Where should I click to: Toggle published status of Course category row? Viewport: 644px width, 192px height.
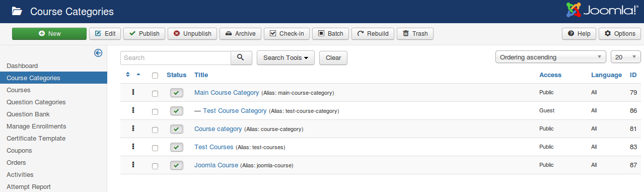(x=176, y=130)
